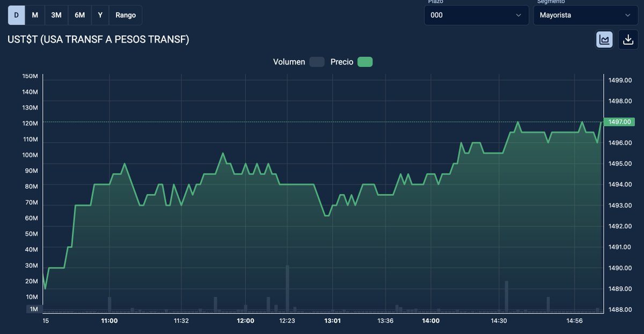Click the volume bar just after 14:30
This screenshot has height=334, width=644.
[506, 296]
